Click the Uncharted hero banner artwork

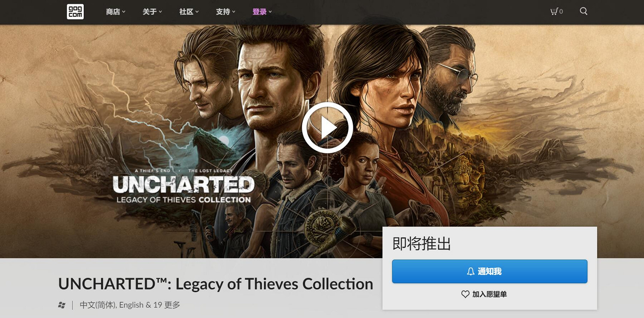(x=322, y=141)
